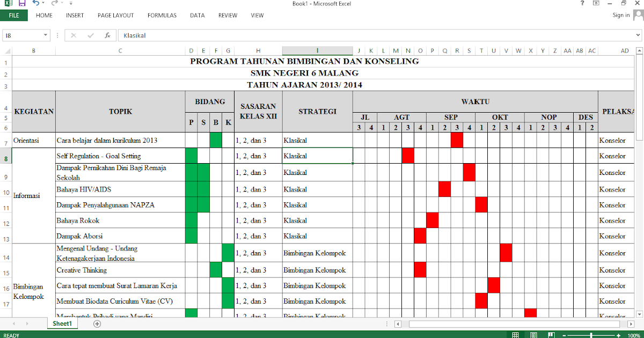Select the 'Orientasi' cell
This screenshot has height=338, width=644.
click(x=34, y=140)
